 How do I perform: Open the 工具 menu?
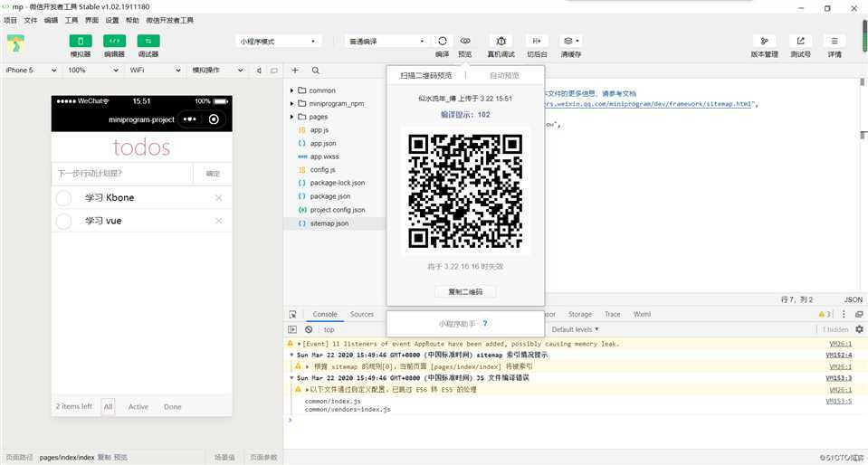(72, 21)
